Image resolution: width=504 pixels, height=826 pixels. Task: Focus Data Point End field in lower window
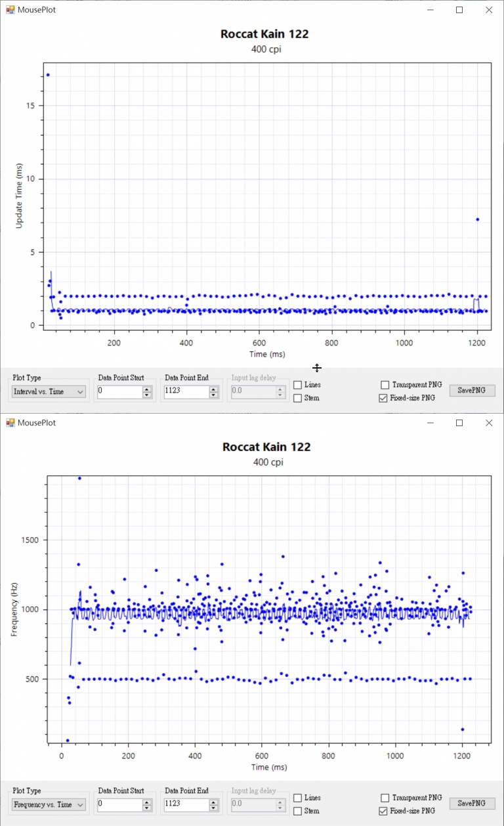186,804
